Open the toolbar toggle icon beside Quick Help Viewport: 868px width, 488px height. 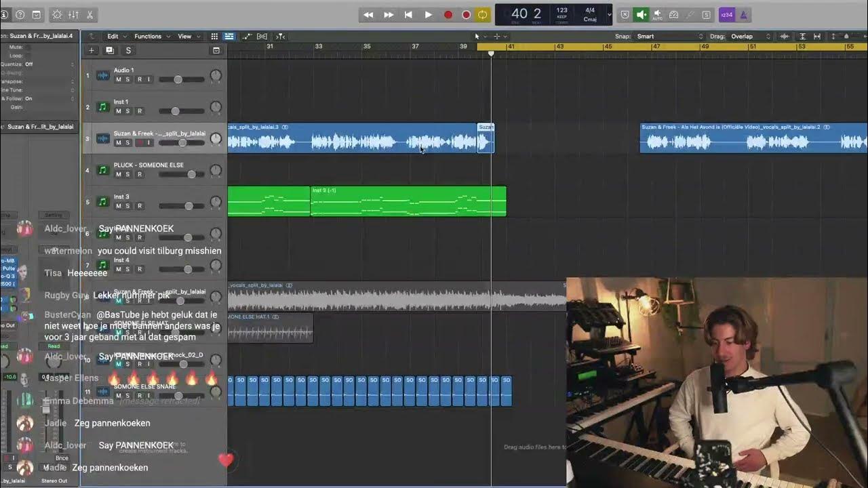(37, 14)
